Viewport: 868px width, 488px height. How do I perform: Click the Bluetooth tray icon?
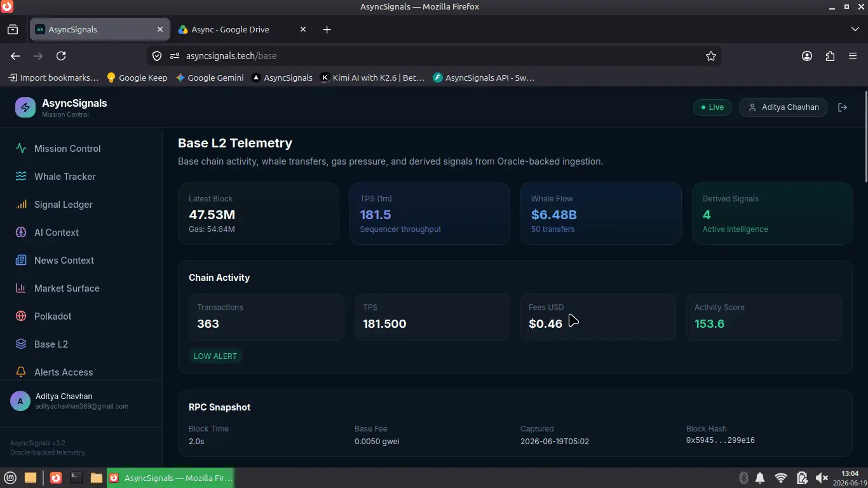coord(743,478)
